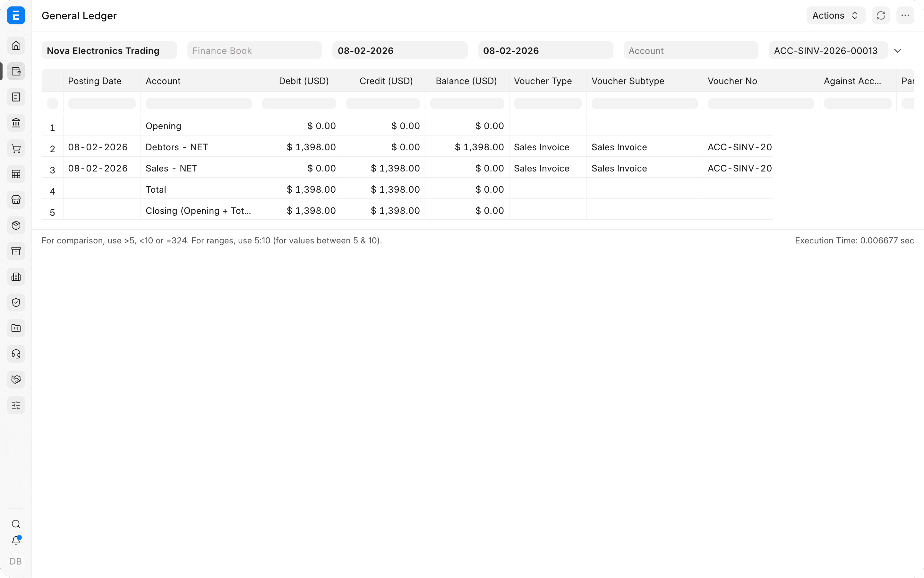Click the Account column filter box
The image size is (924, 578).
point(199,103)
